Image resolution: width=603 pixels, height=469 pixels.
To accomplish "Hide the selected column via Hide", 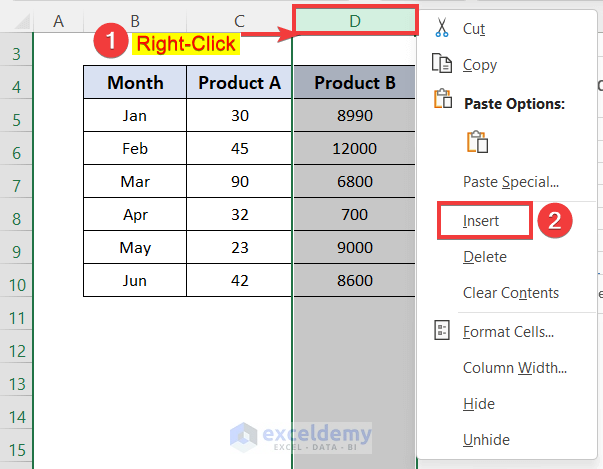I will click(x=479, y=404).
